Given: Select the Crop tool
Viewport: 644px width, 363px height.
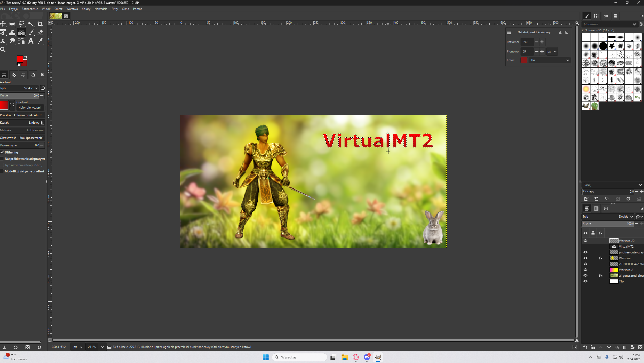Looking at the screenshot, I should (x=40, y=24).
